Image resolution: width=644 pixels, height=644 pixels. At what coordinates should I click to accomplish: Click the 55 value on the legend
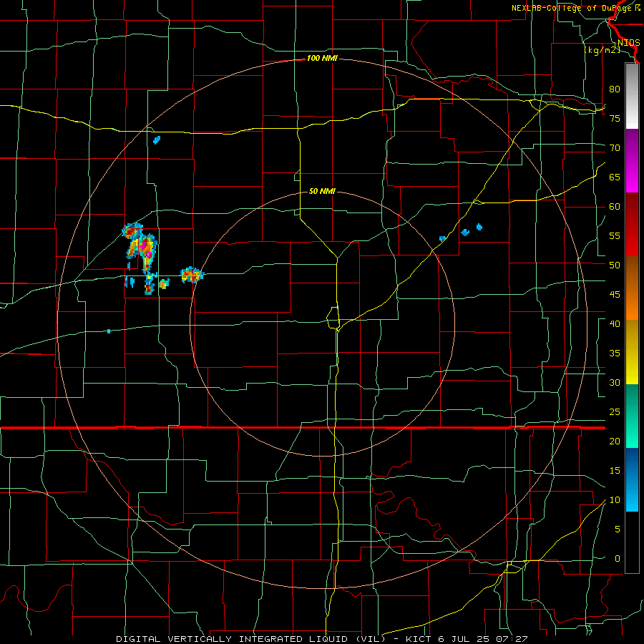click(615, 235)
